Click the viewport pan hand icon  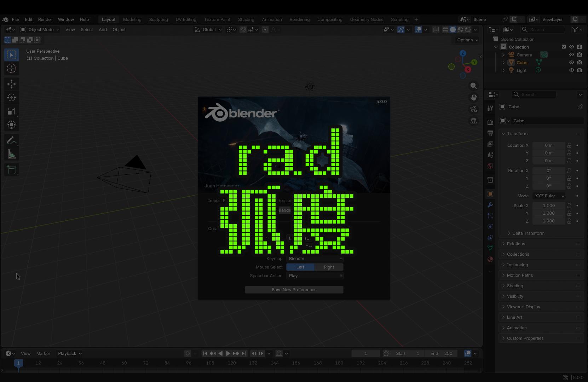[473, 98]
